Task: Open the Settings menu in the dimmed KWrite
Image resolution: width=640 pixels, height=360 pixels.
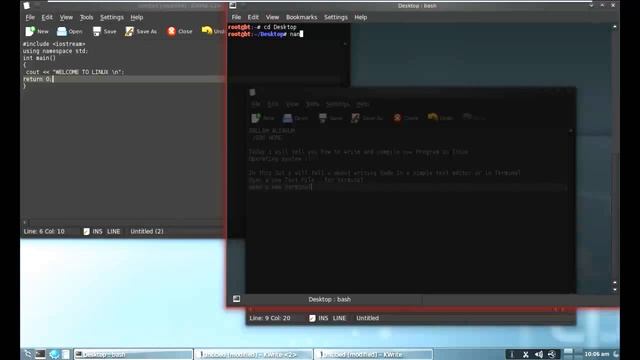Action: coord(338,104)
